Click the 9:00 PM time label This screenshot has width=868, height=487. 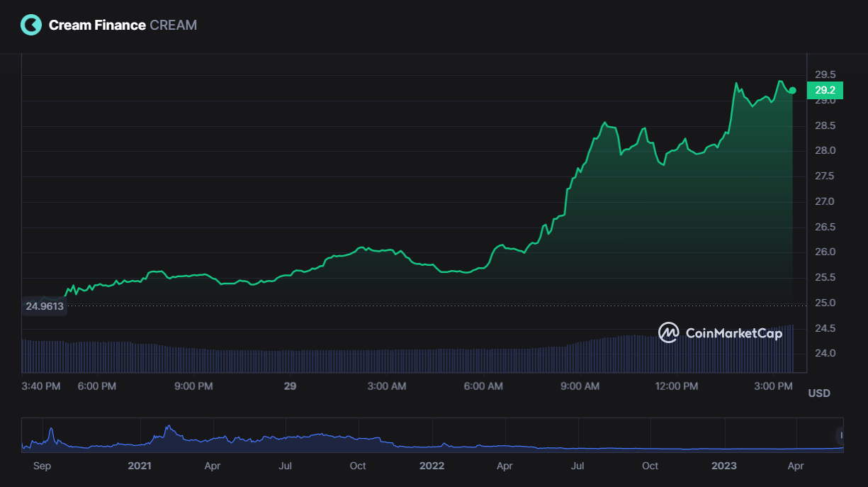[x=193, y=386]
